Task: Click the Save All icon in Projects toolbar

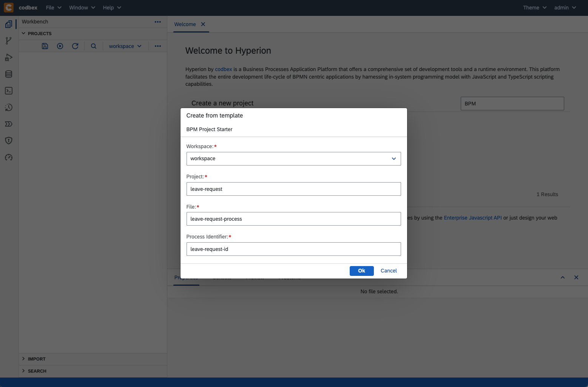Action: pos(45,46)
